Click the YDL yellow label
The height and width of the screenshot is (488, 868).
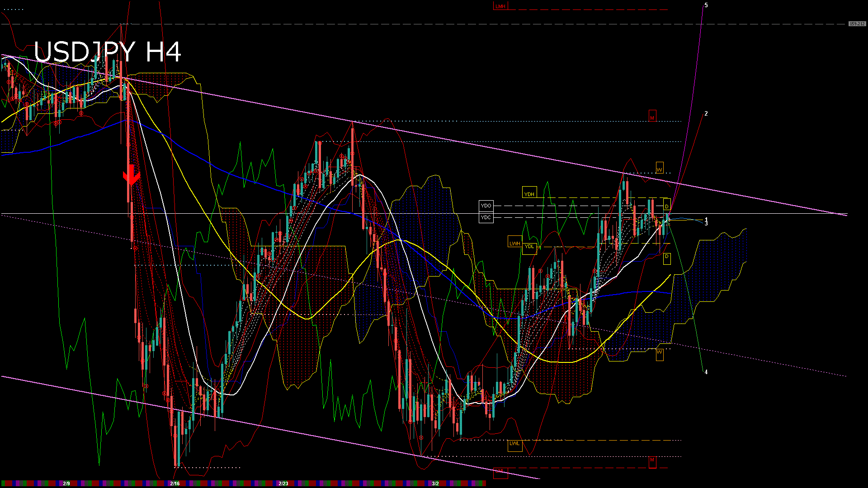click(x=529, y=246)
